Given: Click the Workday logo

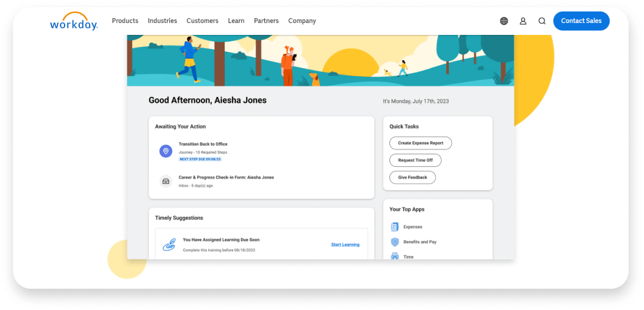Looking at the screenshot, I should tap(73, 21).
